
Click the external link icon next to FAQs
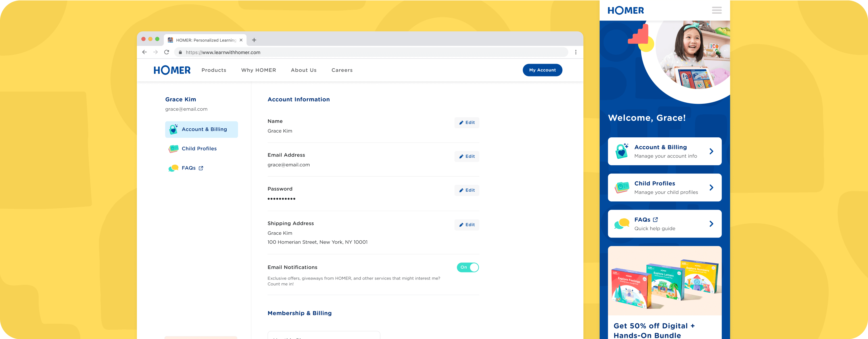point(201,168)
